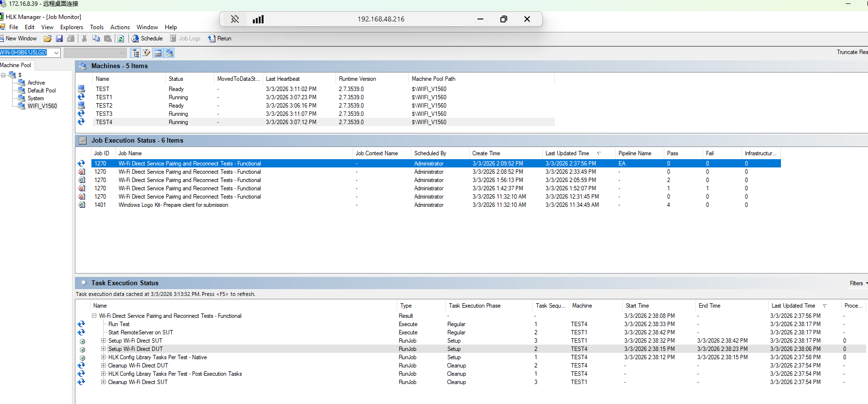Viewport: 868px width, 404px height.
Task: Toggle the task pane view icon
Action: (x=158, y=53)
